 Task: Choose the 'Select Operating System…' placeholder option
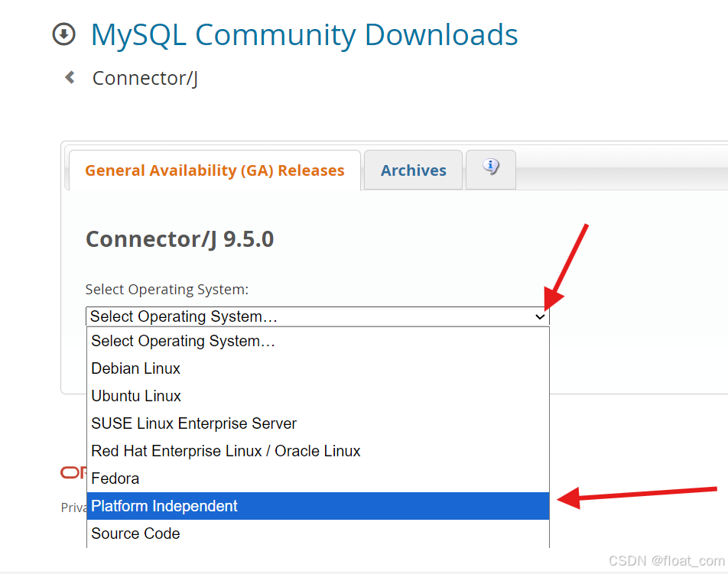pos(318,341)
